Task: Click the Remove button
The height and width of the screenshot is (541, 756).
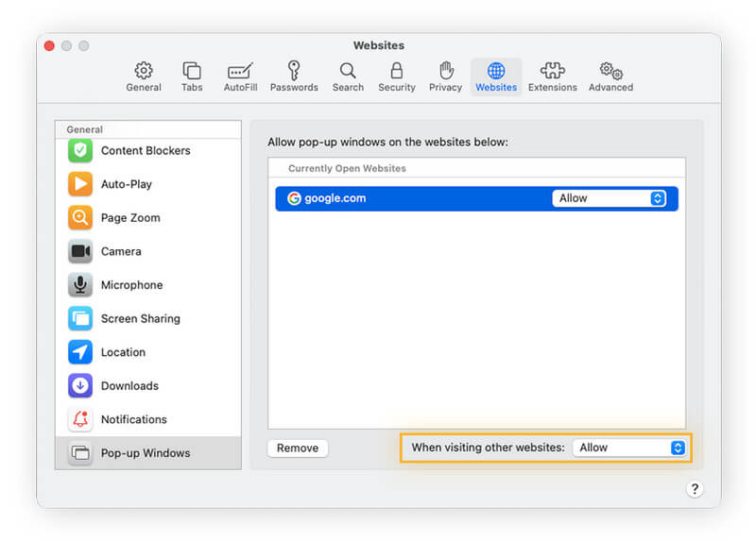Action: pyautogui.click(x=298, y=448)
